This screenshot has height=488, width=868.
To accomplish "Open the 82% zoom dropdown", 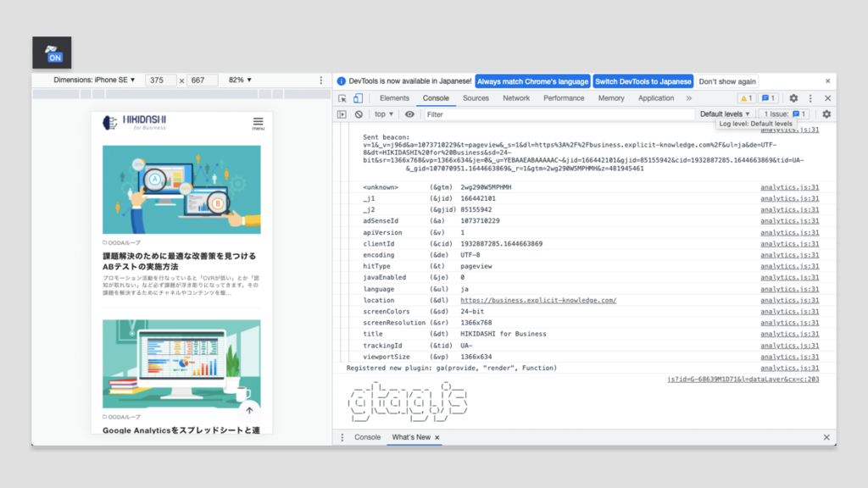I will coord(241,80).
